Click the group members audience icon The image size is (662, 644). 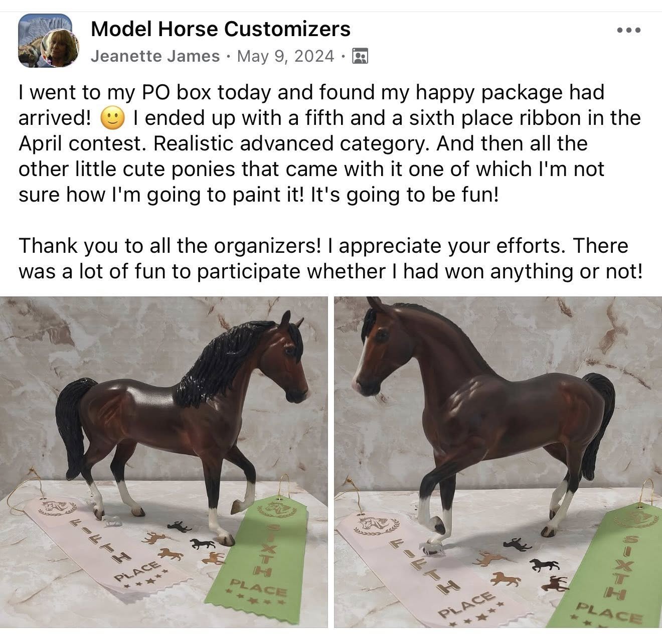coord(360,56)
